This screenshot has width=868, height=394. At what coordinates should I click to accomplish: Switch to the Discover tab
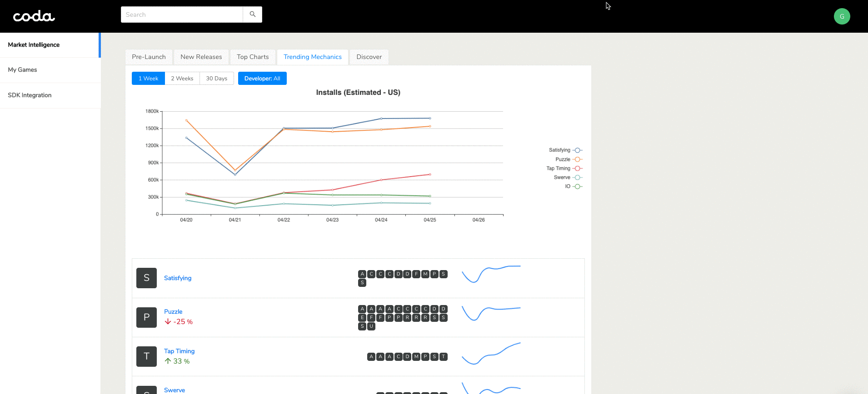[369, 57]
